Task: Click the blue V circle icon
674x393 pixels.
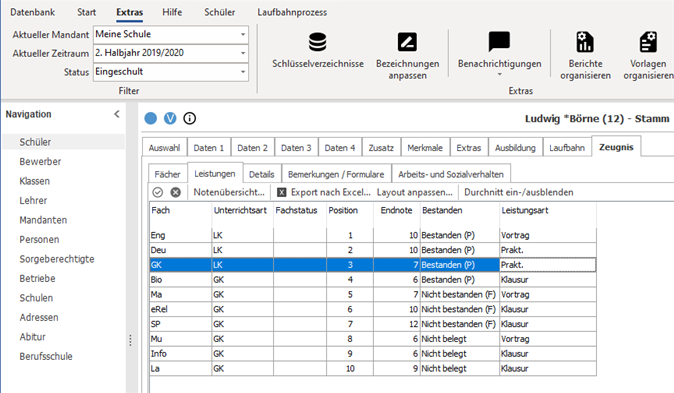Action: click(170, 118)
